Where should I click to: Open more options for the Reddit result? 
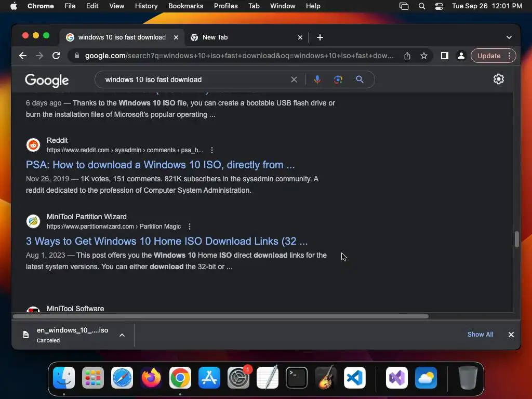pyautogui.click(x=212, y=150)
